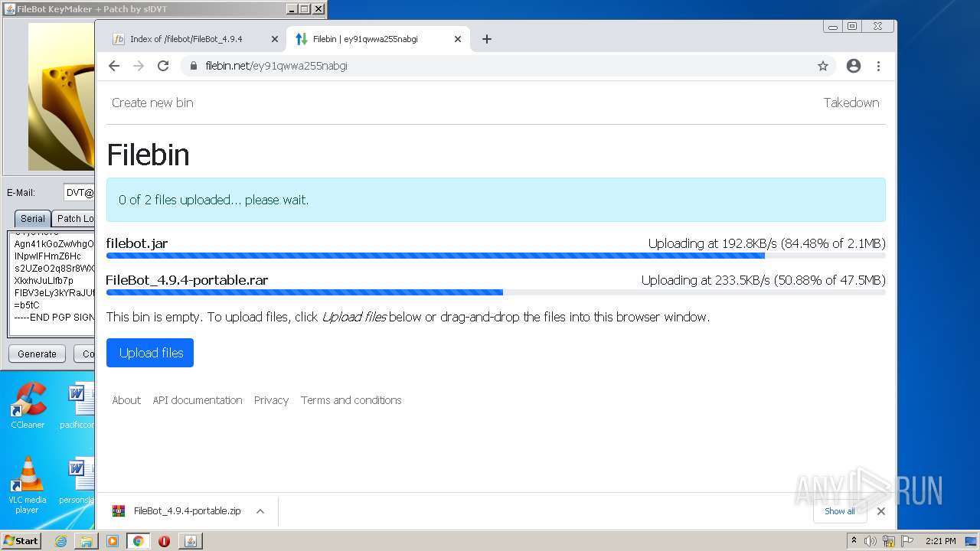Select the Serial tab in KeyMaker window
Image resolution: width=980 pixels, height=551 pixels.
[x=32, y=218]
